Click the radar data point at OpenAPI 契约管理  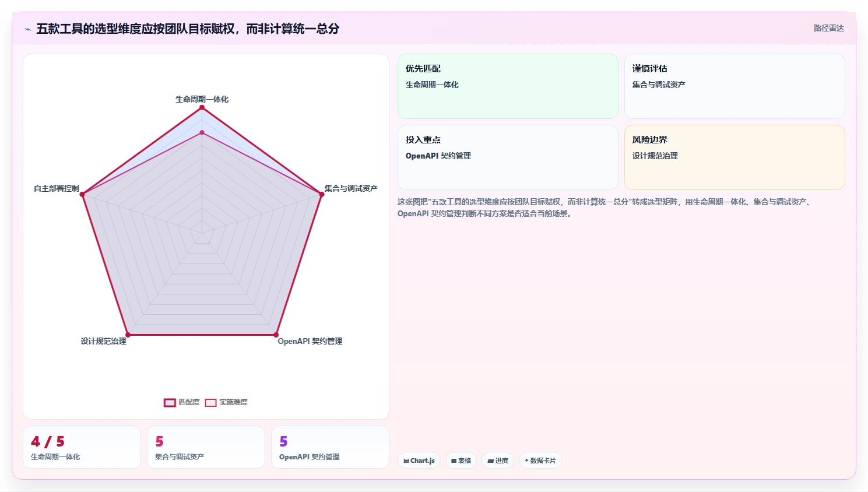276,335
